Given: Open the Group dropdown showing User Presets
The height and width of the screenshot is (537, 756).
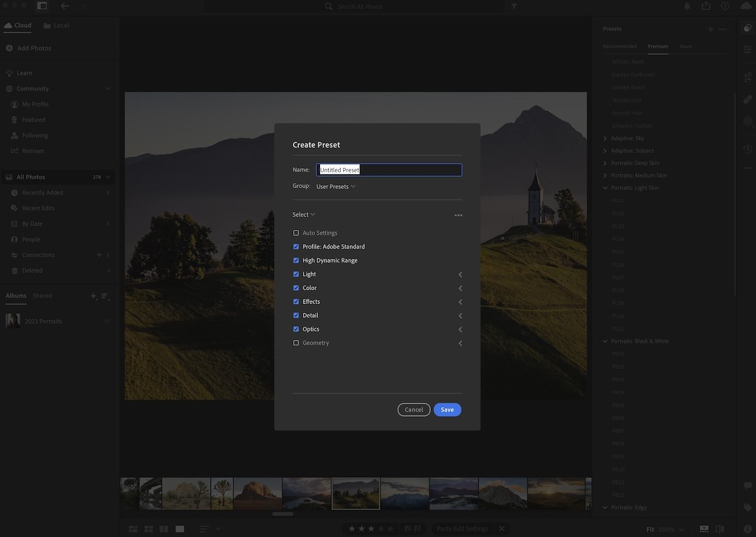Looking at the screenshot, I should [x=336, y=186].
